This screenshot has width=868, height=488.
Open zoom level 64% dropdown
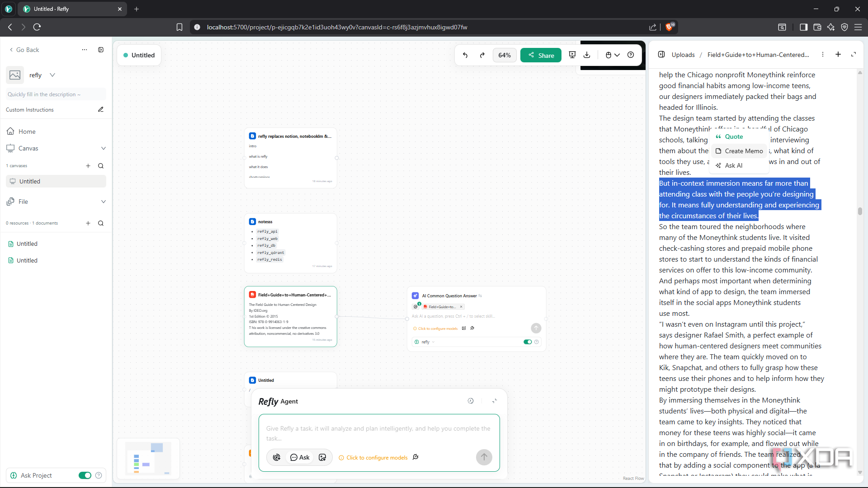(505, 55)
